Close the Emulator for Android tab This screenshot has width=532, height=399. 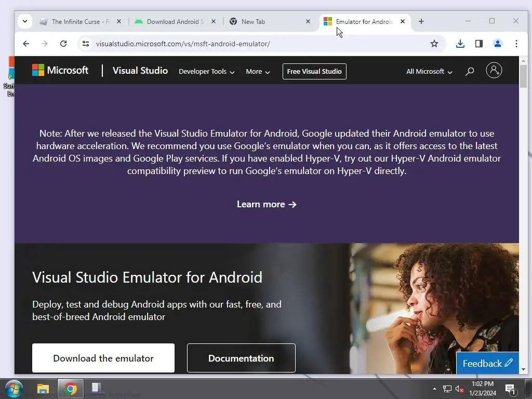coord(403,21)
